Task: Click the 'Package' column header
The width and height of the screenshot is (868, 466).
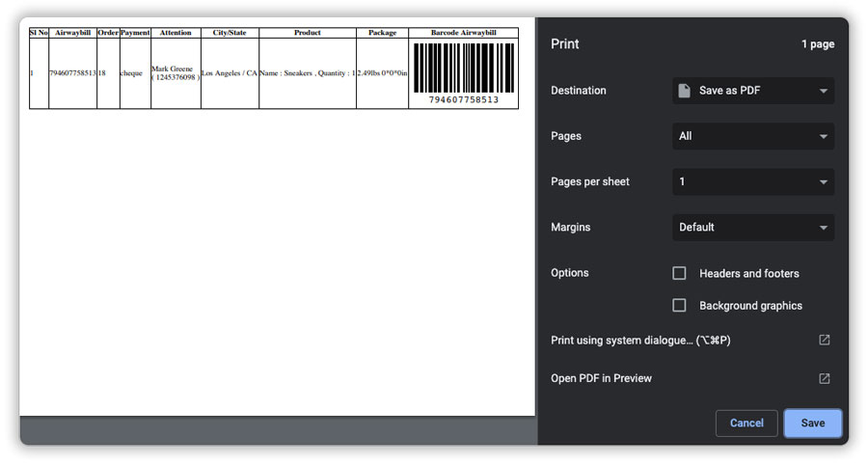Action: pyautogui.click(x=382, y=33)
